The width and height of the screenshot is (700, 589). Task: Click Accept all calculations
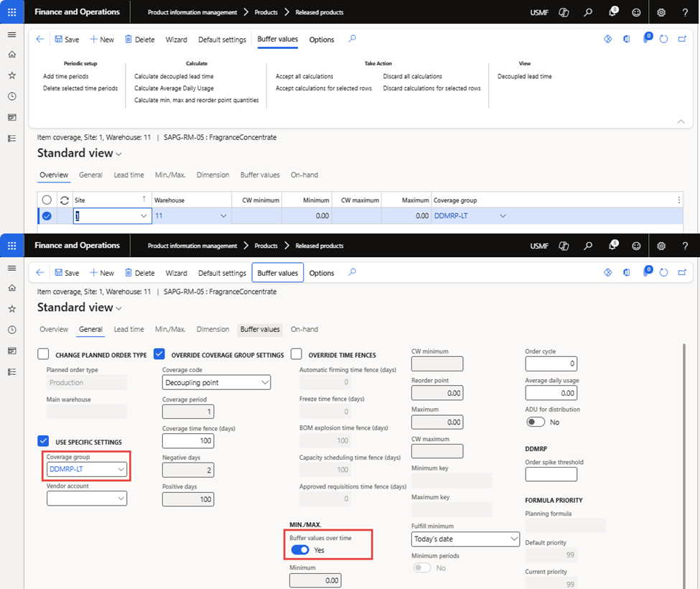(304, 76)
